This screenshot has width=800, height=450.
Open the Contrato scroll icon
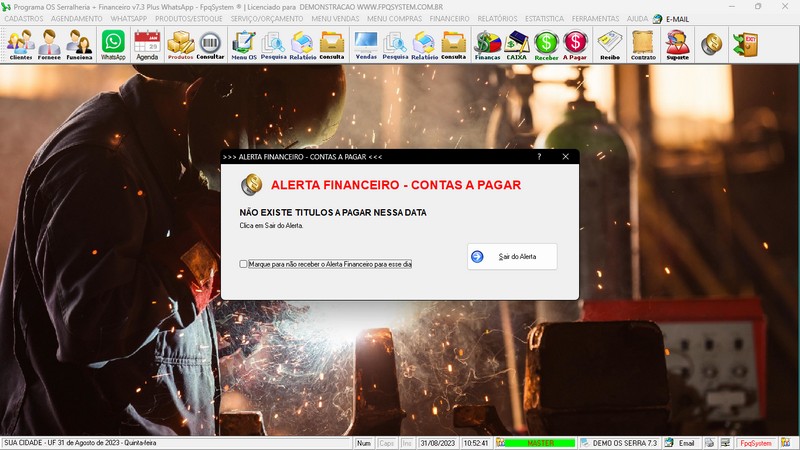(x=643, y=44)
